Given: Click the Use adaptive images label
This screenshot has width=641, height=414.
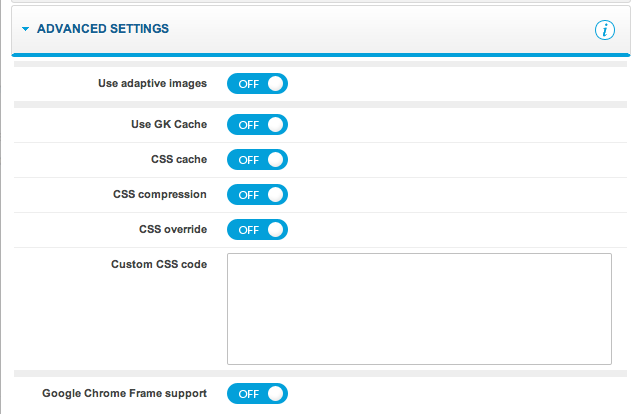Looking at the screenshot, I should coord(152,83).
